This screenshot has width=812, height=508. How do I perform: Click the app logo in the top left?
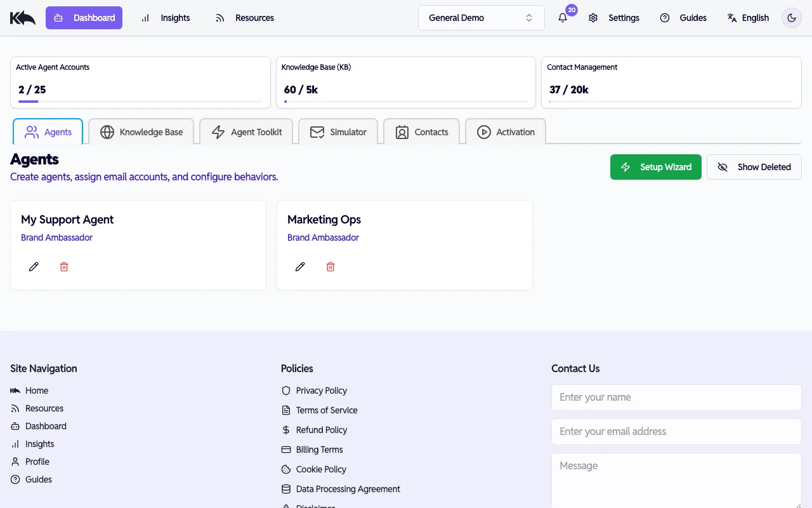tap(22, 17)
